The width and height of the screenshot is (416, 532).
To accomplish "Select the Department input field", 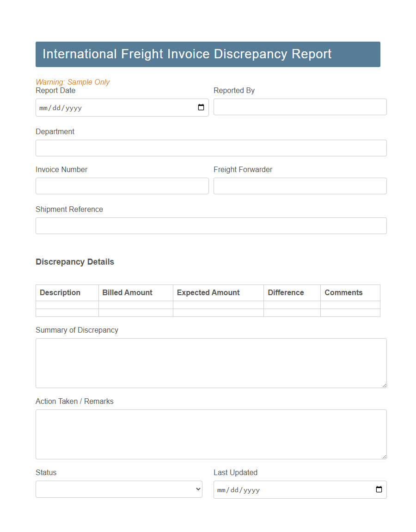I will (x=211, y=148).
